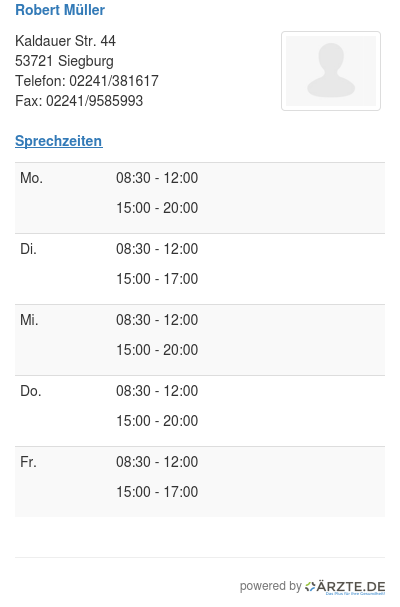Click the Mo. day label
This screenshot has height=607, width=400.
pyautogui.click(x=31, y=178)
